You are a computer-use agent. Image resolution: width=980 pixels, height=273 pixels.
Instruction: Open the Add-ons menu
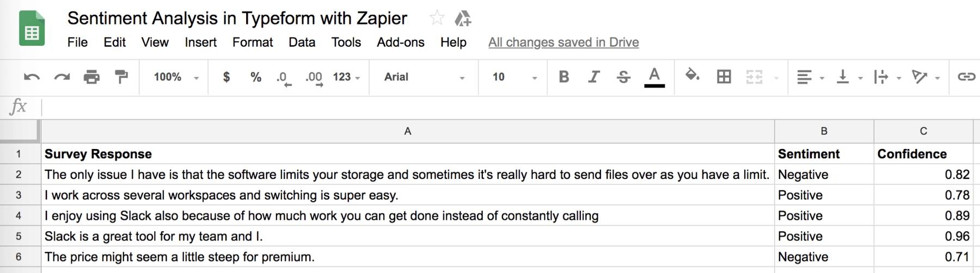point(400,42)
